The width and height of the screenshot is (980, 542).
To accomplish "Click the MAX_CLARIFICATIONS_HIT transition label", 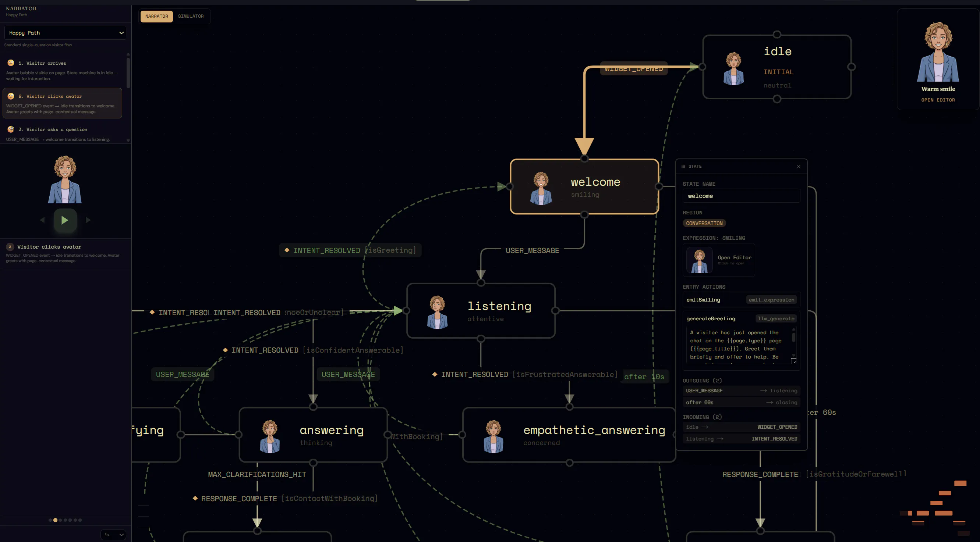I will (257, 474).
